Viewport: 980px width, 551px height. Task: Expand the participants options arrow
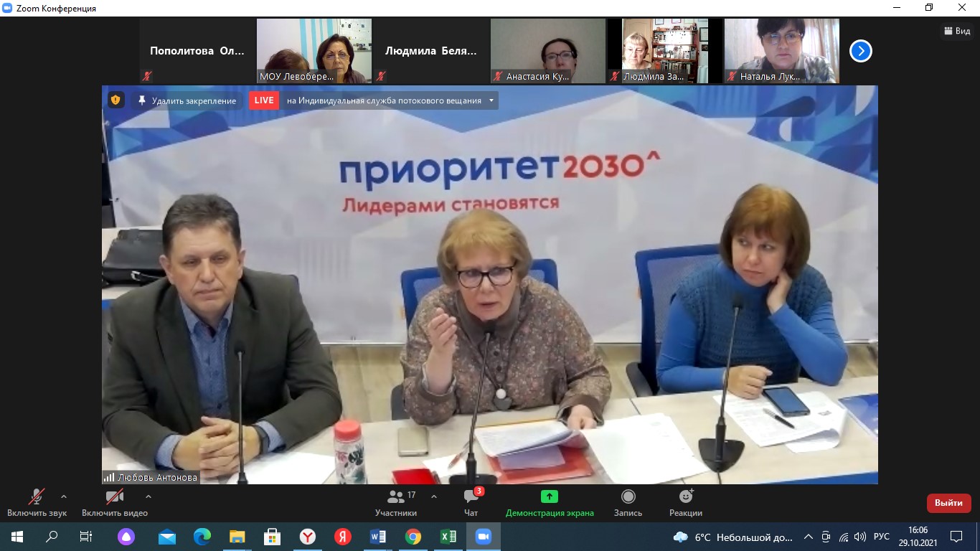434,496
